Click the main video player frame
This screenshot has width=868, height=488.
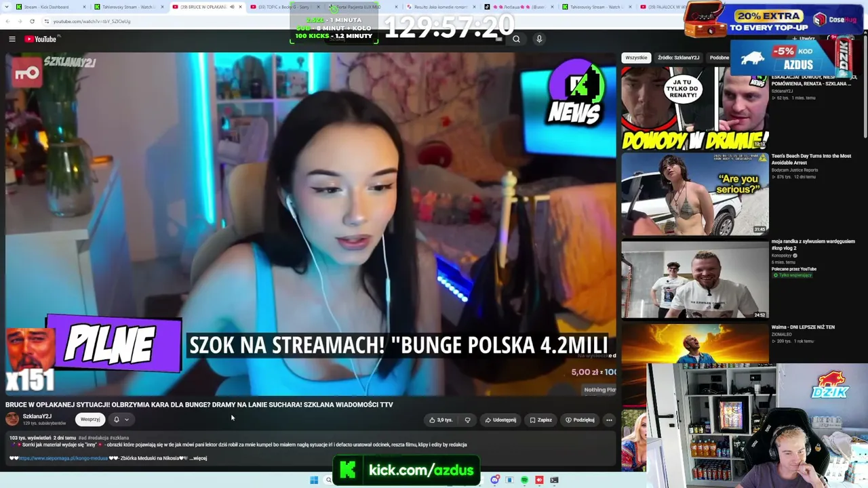[311, 224]
